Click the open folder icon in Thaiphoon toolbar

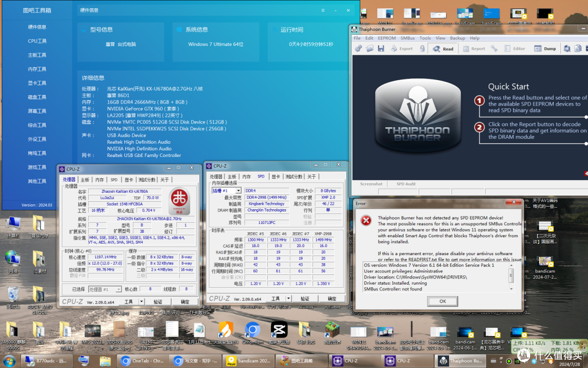tap(370, 49)
